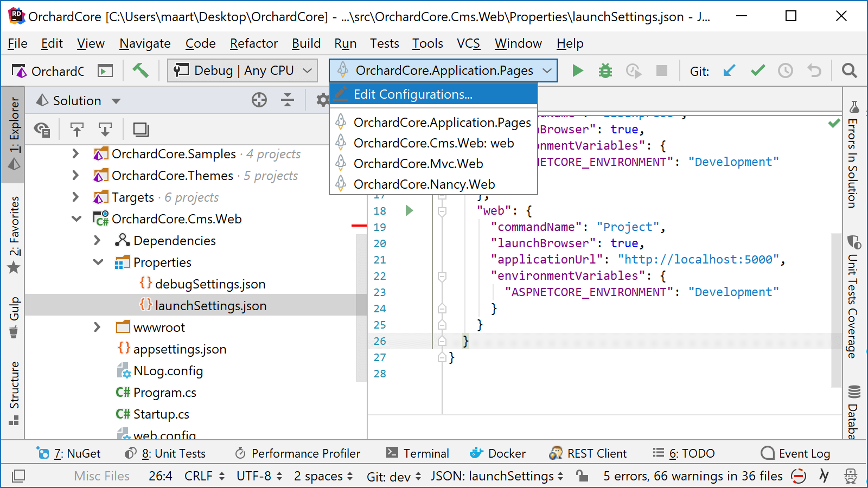The image size is (868, 488).
Task: Run the web profile via line 18 gutter icon
Action: [410, 210]
